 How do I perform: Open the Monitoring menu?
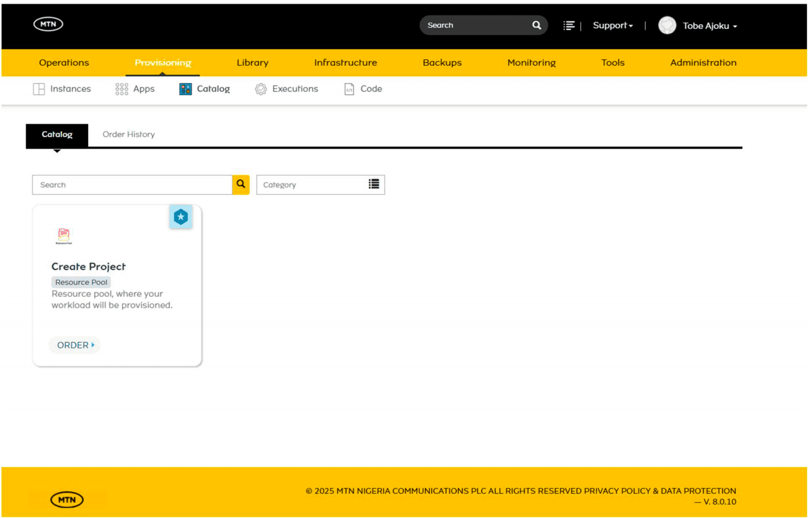[532, 62]
